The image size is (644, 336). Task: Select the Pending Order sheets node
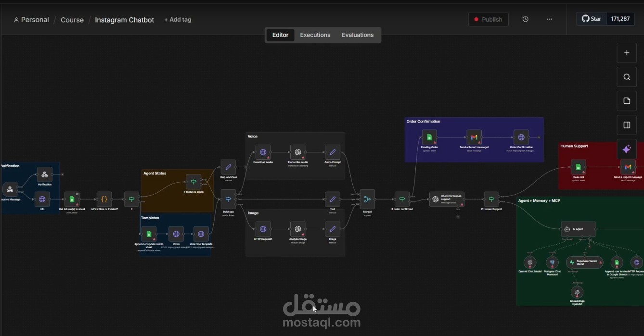tap(429, 137)
